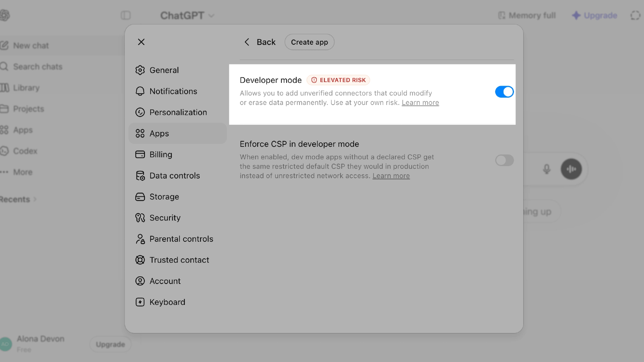Image resolution: width=644 pixels, height=362 pixels.
Task: Click the New chat sidebar label
Action: [31, 45]
